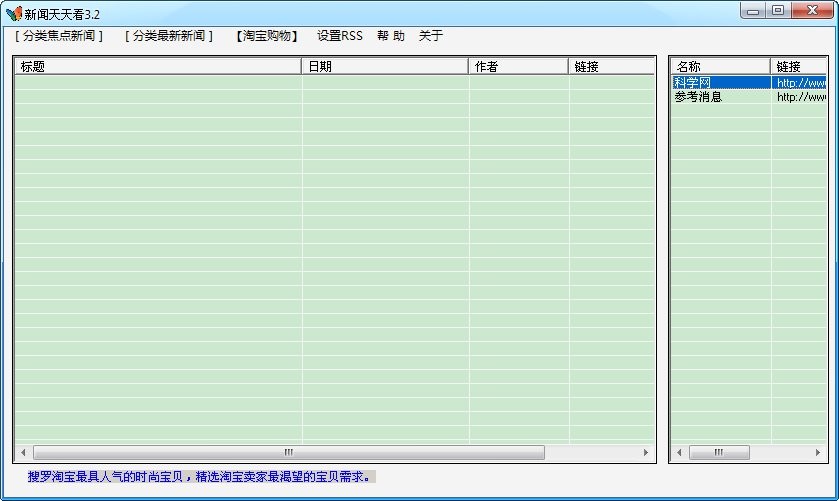Screen dimensions: 839x501
Task: Click left arrow of feed list scrollbar
Action: pos(679,452)
